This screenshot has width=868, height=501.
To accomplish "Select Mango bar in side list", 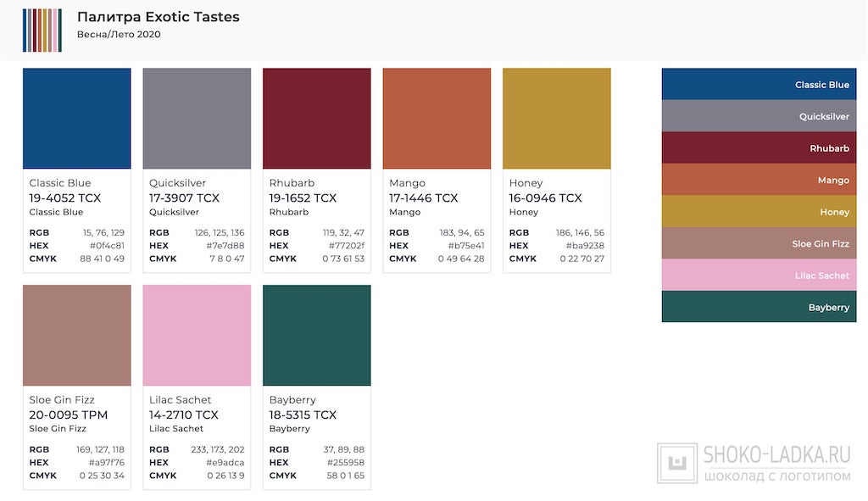I will (759, 180).
